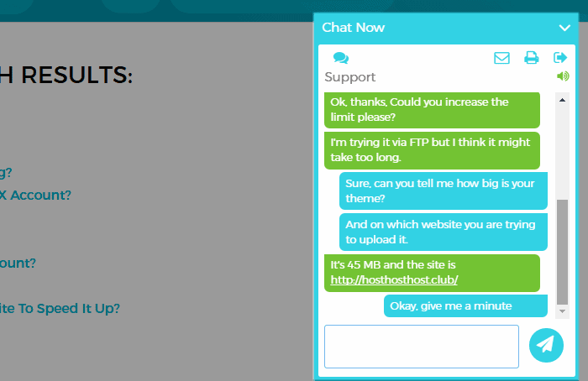
Task: Open the 'X Account?' search result link
Action: [35, 196]
